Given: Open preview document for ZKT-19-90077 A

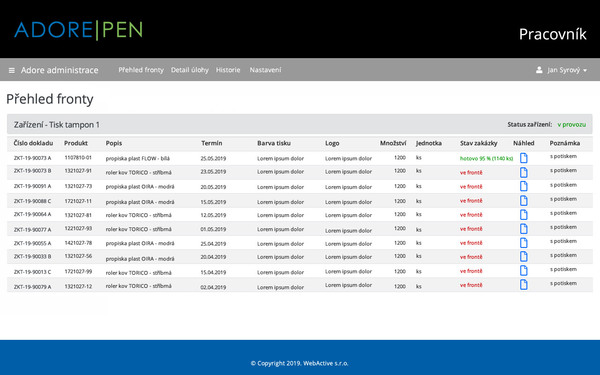Looking at the screenshot, I should tap(523, 229).
